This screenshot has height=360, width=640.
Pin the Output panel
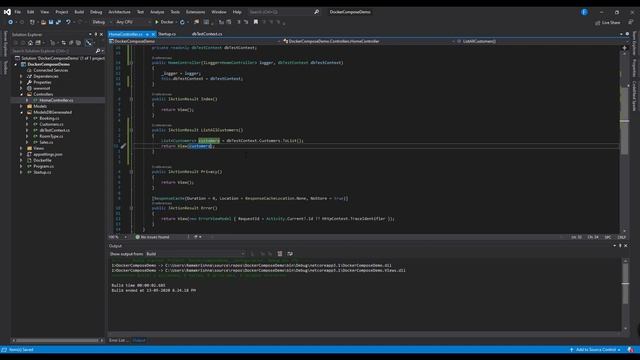point(620,246)
